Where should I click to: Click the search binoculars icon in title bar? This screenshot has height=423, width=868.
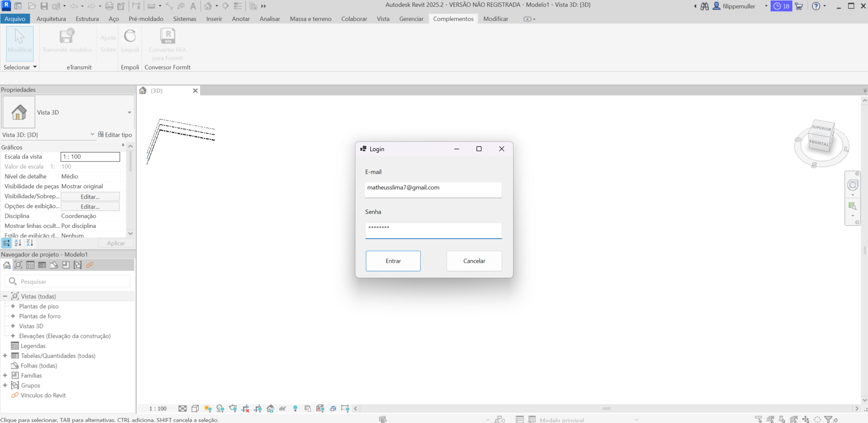click(x=705, y=6)
